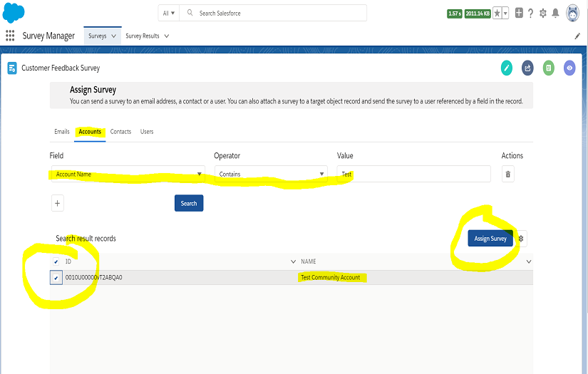588x374 pixels.
Task: Open the ID column header chevron
Action: pyautogui.click(x=293, y=261)
